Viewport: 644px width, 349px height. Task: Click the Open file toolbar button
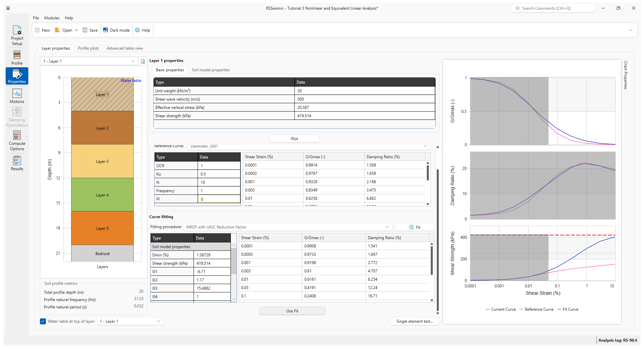point(64,30)
